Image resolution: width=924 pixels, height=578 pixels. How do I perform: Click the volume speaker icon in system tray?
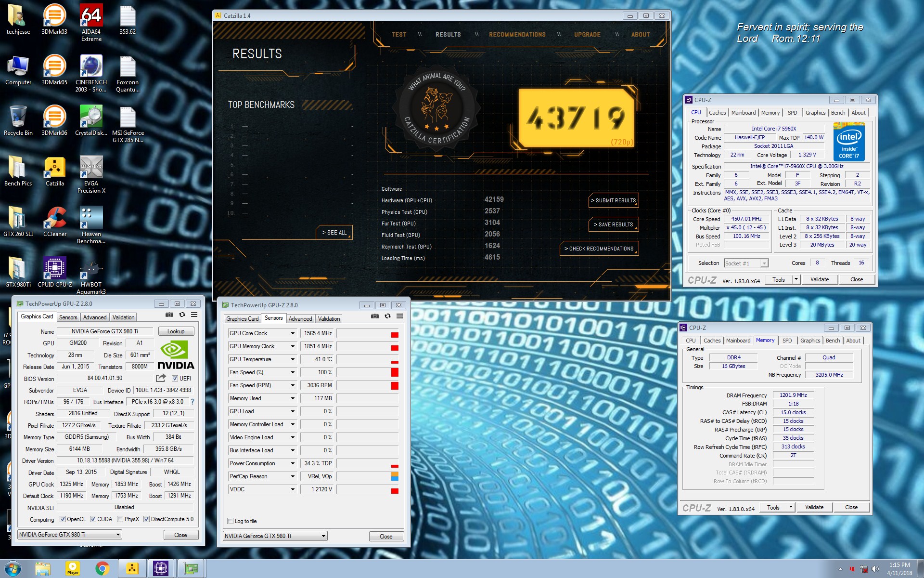click(875, 569)
